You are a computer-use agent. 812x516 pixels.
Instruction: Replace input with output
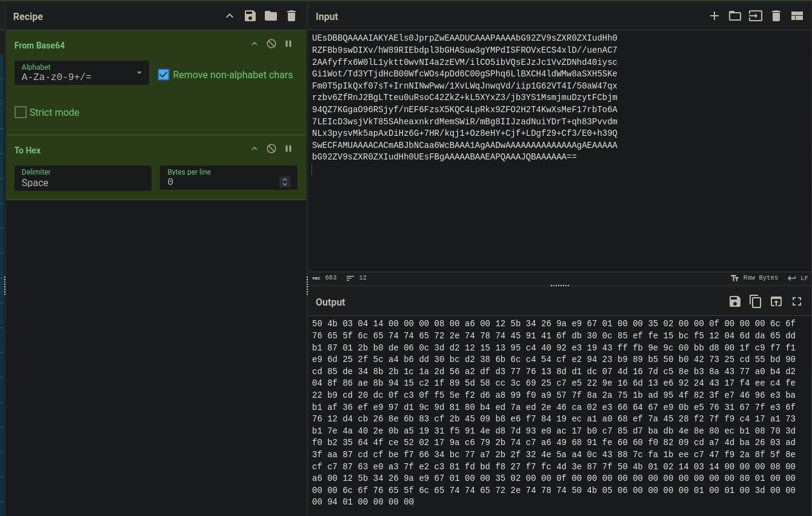tap(776, 301)
